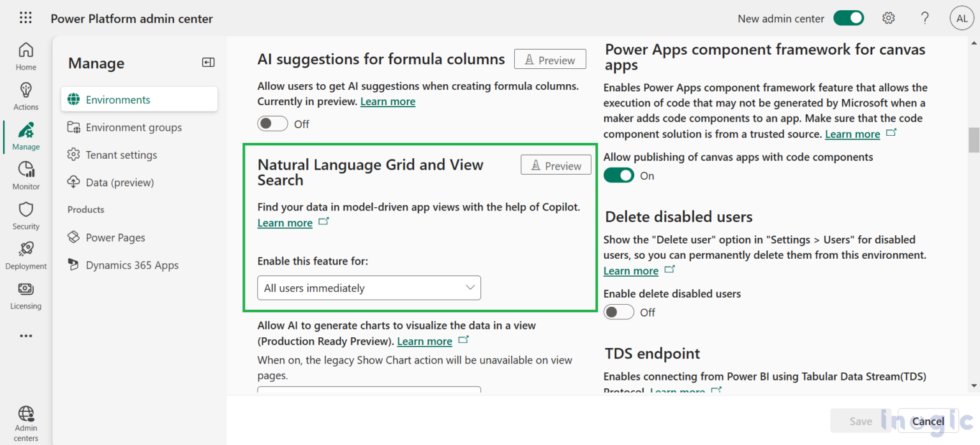Viewport: 980px width, 445px height.
Task: Disable publishing of canvas apps with code components
Action: pyautogui.click(x=618, y=175)
